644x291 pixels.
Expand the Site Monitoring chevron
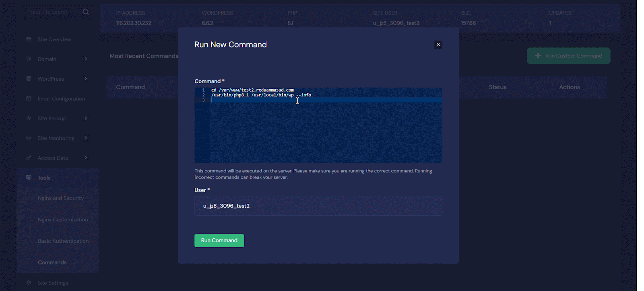(x=86, y=138)
